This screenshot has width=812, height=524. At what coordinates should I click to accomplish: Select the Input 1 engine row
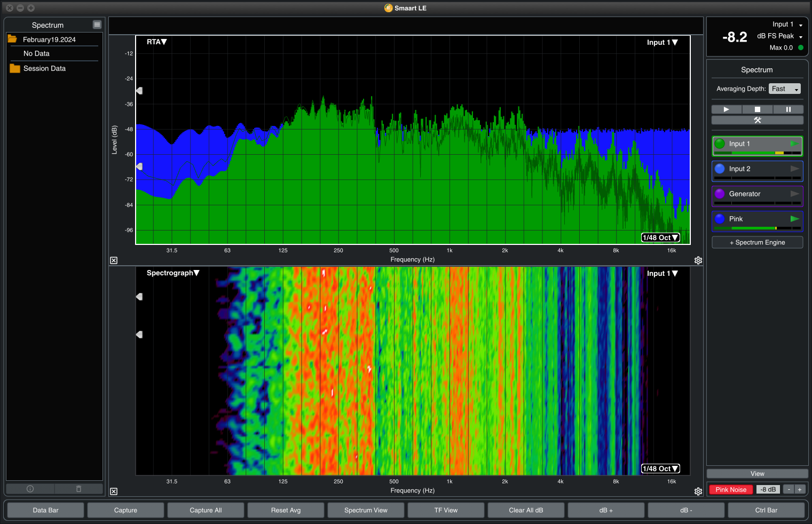click(757, 146)
